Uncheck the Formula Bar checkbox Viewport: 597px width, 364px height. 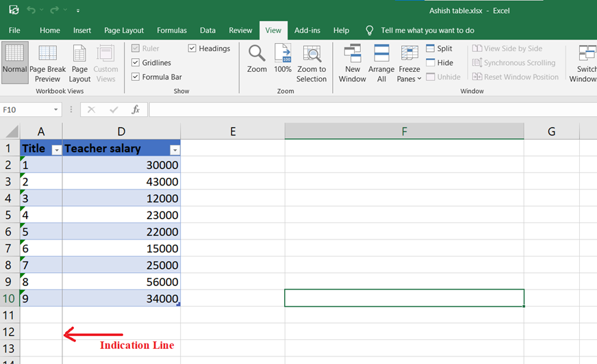pos(136,77)
